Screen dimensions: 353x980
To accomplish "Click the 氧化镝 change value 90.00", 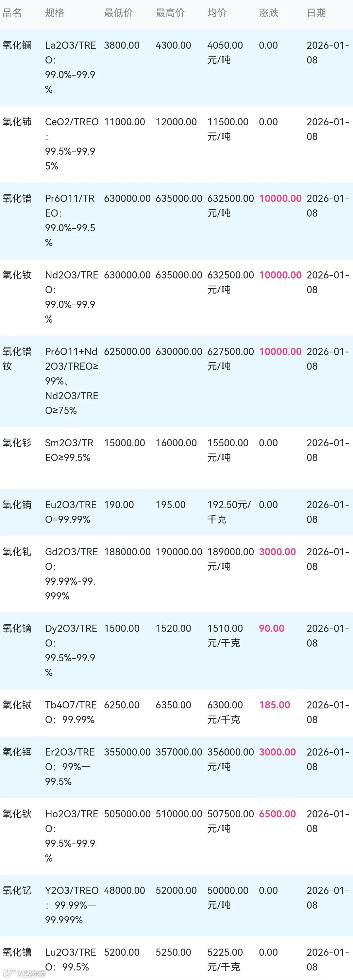I will [x=271, y=628].
